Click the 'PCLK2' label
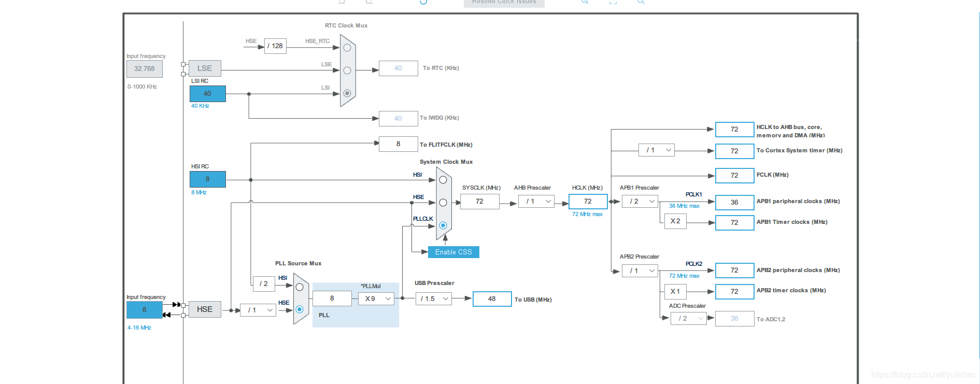Viewport: 980px width, 384px height. coord(694,264)
